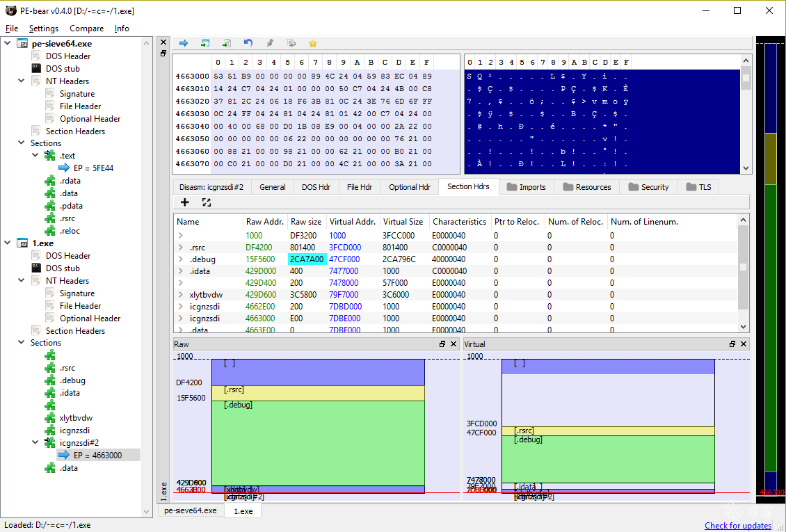Open the Settings menu

[44, 29]
